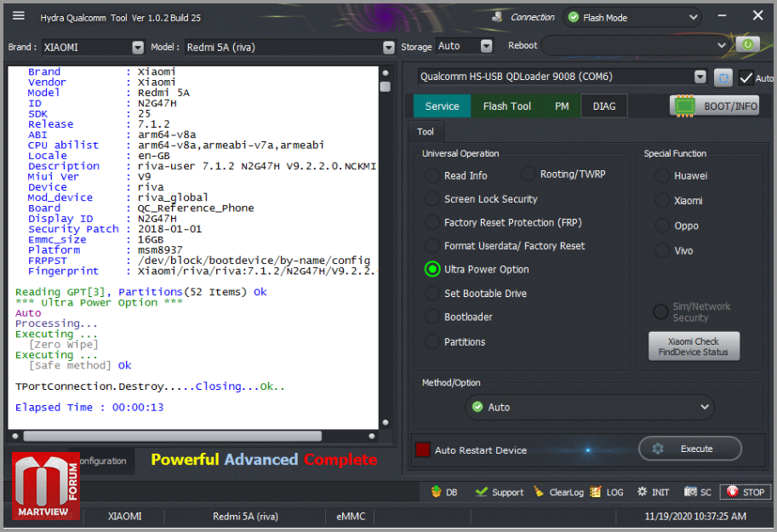The width and height of the screenshot is (777, 532).
Task: Click the ClearLog broom icon
Action: pyautogui.click(x=539, y=491)
